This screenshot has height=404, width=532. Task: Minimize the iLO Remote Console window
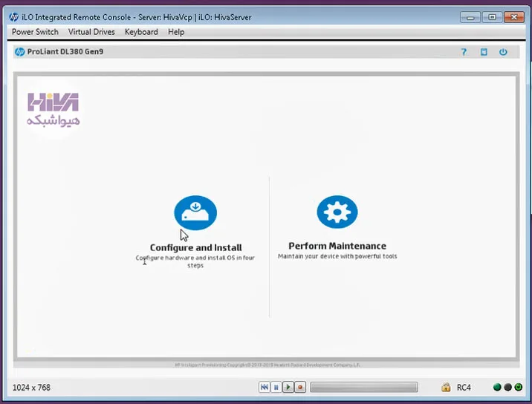click(x=470, y=17)
